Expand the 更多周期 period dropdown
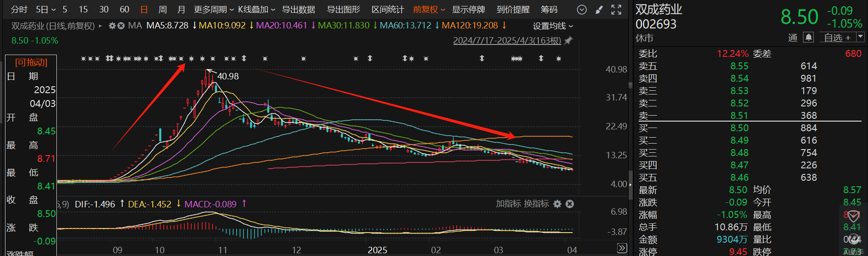Viewport: 868px width, 256px height. pyautogui.click(x=214, y=10)
